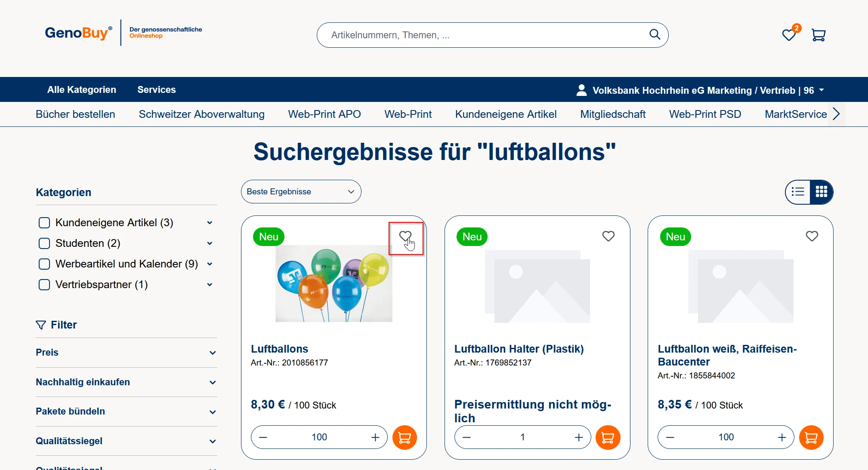
Task: Open the Luftballons product title link
Action: [279, 349]
